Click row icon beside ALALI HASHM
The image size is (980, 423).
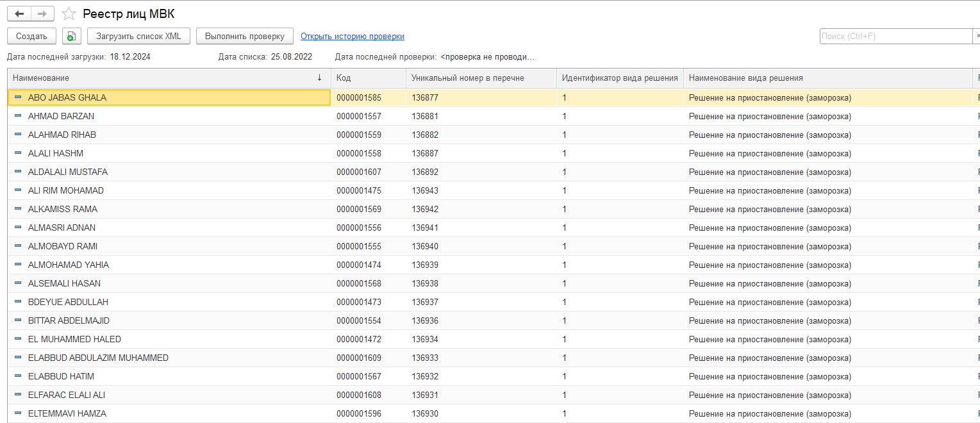pos(18,153)
